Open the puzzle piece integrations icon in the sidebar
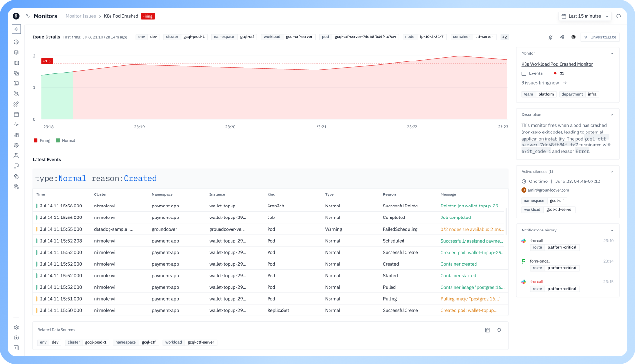 pyautogui.click(x=16, y=176)
